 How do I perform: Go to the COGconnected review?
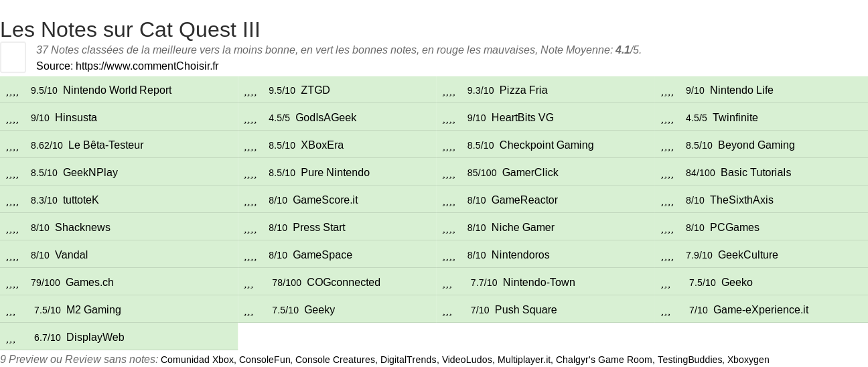343,283
